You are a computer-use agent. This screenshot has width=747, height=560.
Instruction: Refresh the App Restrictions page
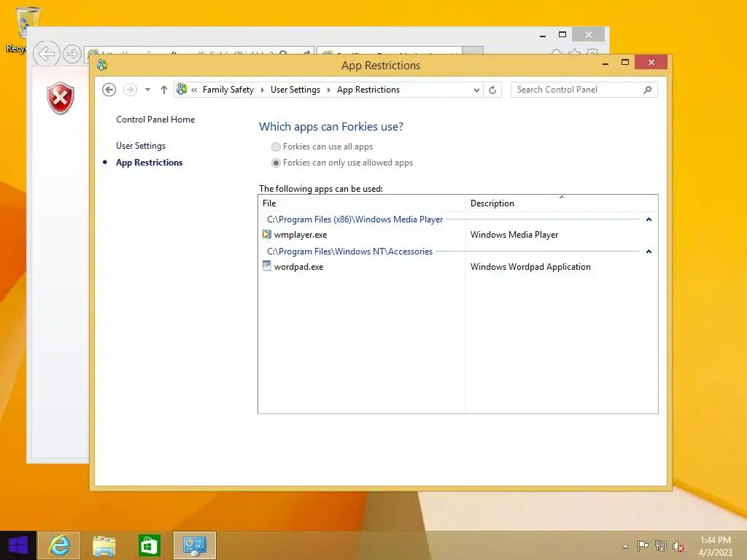[492, 90]
